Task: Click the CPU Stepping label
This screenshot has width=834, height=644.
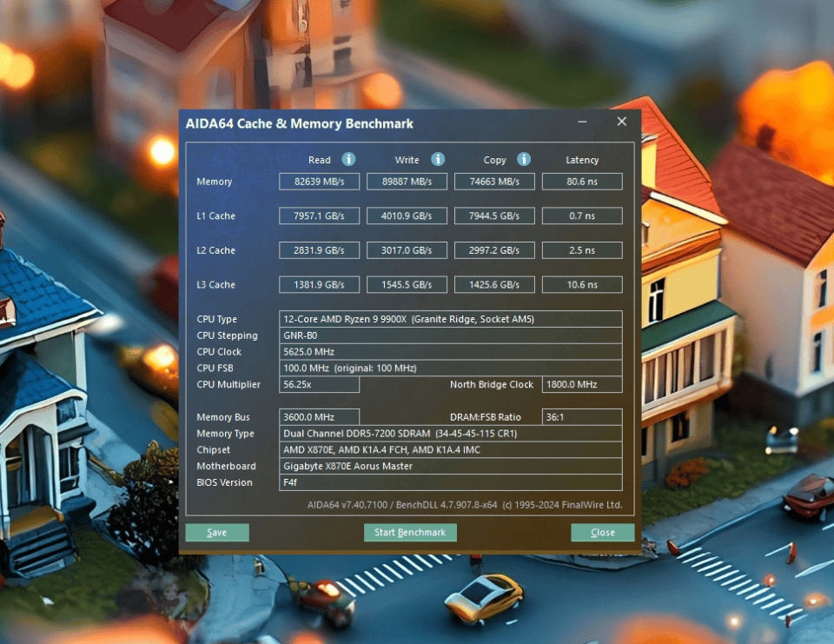Action: pos(227,335)
